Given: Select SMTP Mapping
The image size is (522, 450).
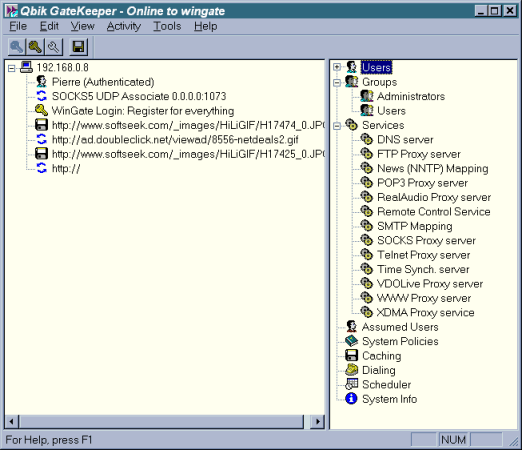Looking at the screenshot, I should [415, 226].
